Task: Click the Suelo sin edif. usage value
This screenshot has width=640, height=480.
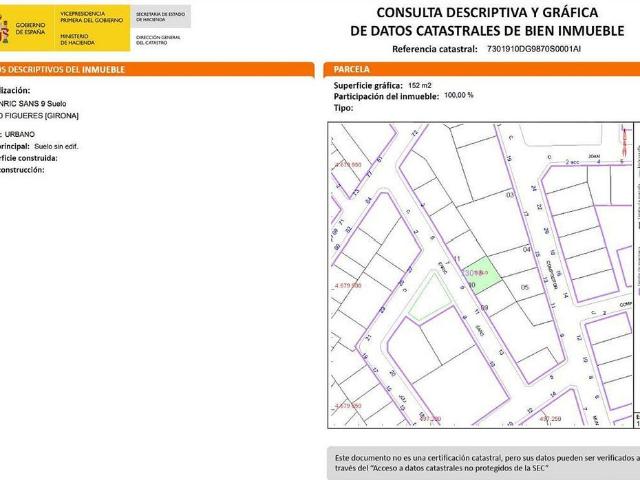Action: [x=56, y=145]
